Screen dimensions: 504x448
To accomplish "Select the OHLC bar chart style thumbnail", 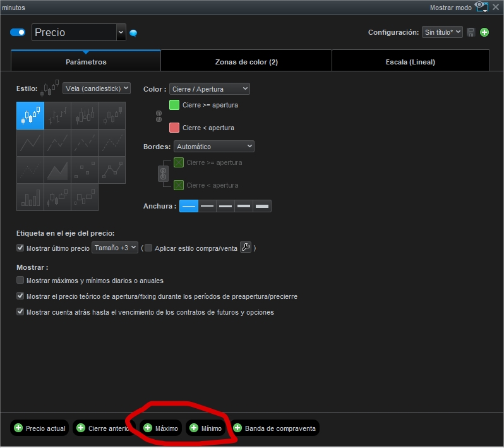I will [x=57, y=116].
